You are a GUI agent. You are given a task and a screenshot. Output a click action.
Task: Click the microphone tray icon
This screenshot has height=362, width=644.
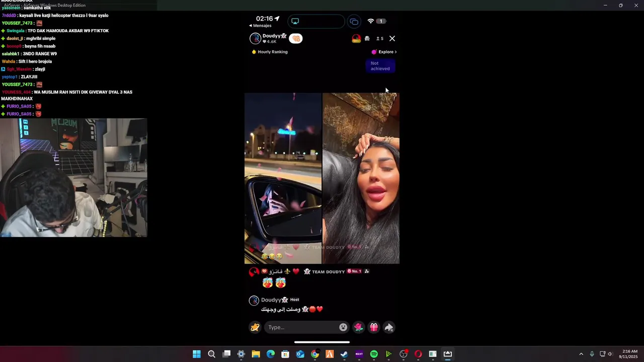592,354
